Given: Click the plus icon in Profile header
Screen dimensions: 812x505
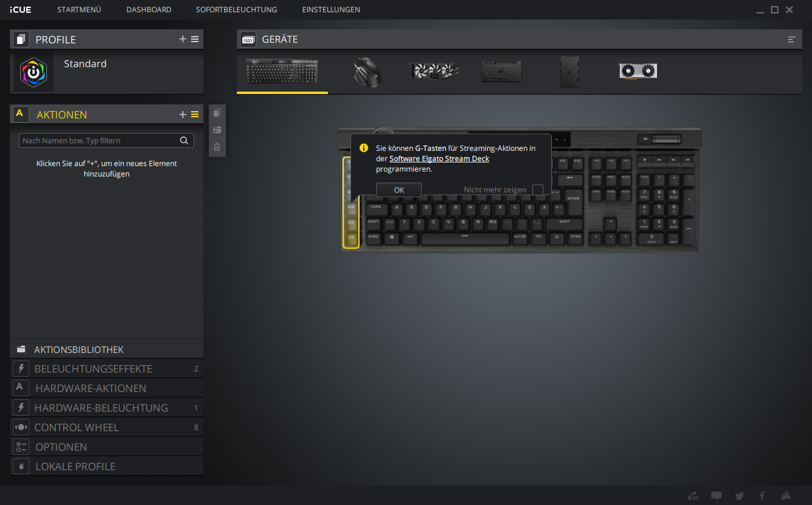Looking at the screenshot, I should (183, 39).
